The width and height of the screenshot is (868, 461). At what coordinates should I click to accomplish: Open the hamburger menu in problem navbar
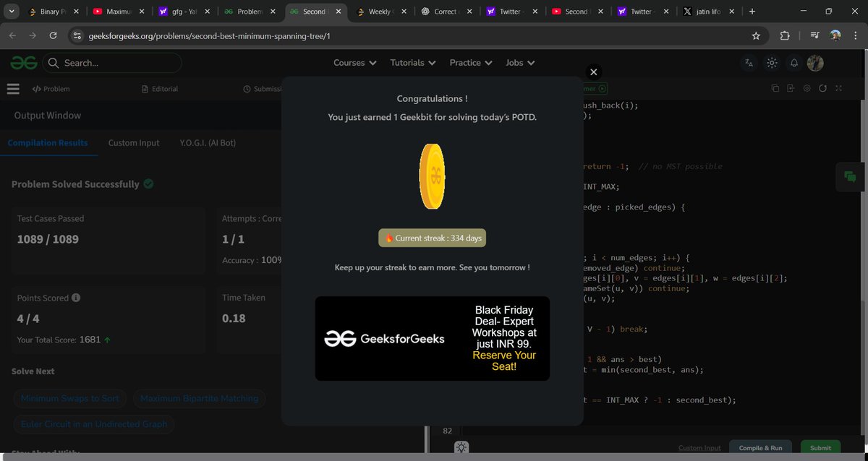coord(13,88)
